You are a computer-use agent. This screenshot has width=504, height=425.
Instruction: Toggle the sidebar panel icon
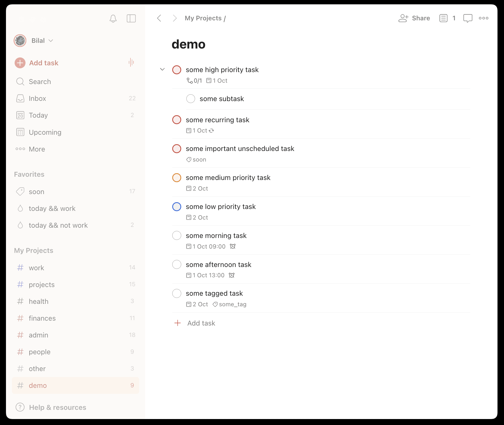131,18
